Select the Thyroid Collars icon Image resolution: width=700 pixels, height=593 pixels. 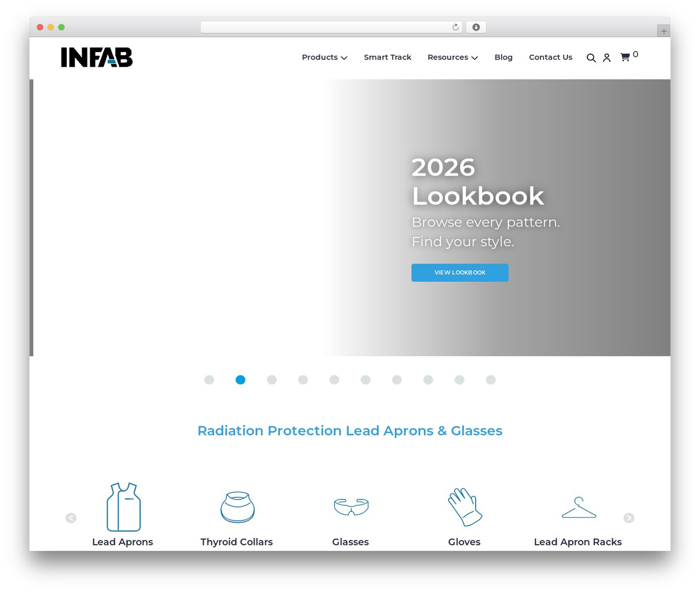pos(237,507)
